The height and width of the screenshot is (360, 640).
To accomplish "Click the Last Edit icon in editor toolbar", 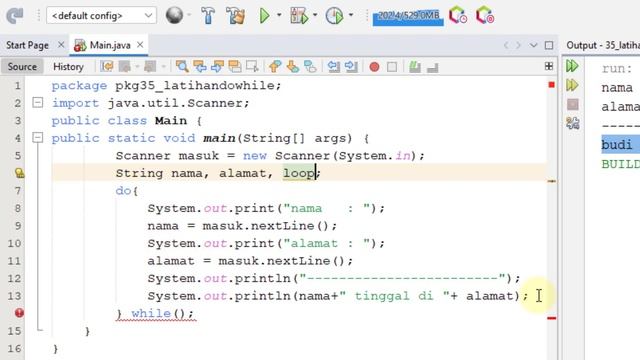I will 107,66.
